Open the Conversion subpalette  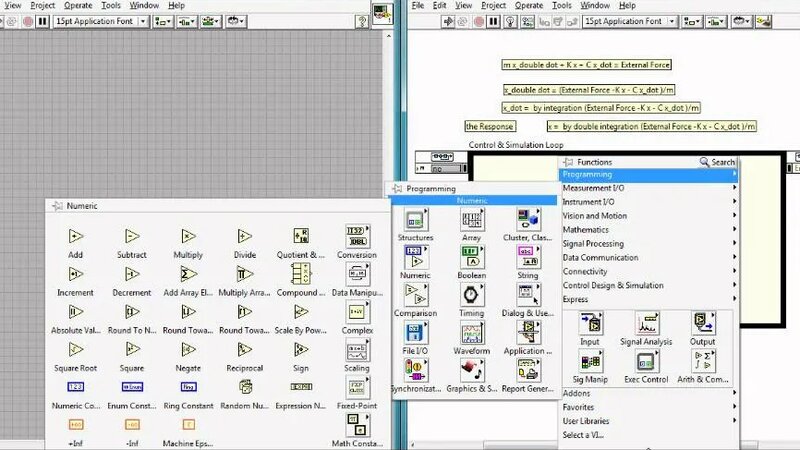click(x=357, y=236)
